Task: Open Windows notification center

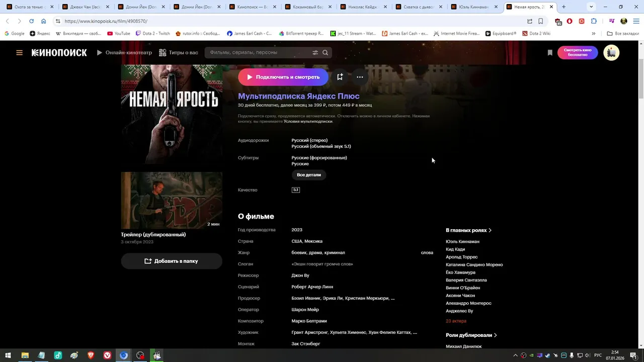Action: point(633,355)
